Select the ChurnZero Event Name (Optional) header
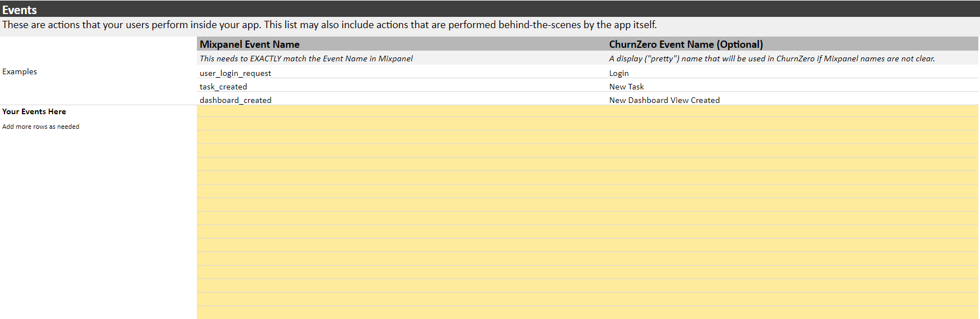 (x=793, y=44)
